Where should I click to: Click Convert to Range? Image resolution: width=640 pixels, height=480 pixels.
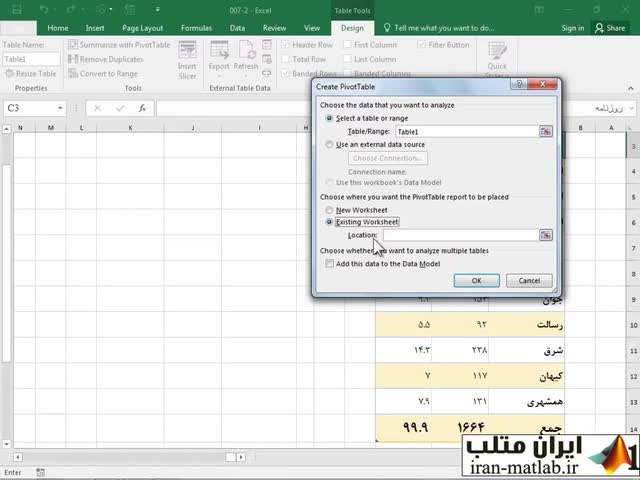(x=103, y=73)
